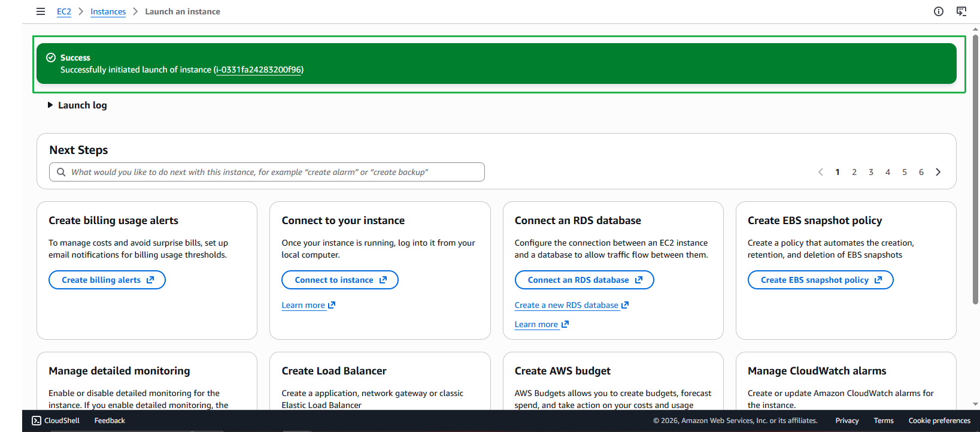The image size is (980, 432).
Task: Click the Success heading in the banner
Action: [x=75, y=58]
